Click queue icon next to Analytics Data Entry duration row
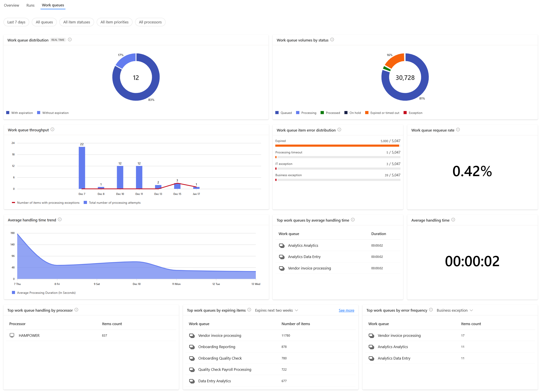The height and width of the screenshot is (392, 540). click(281, 257)
